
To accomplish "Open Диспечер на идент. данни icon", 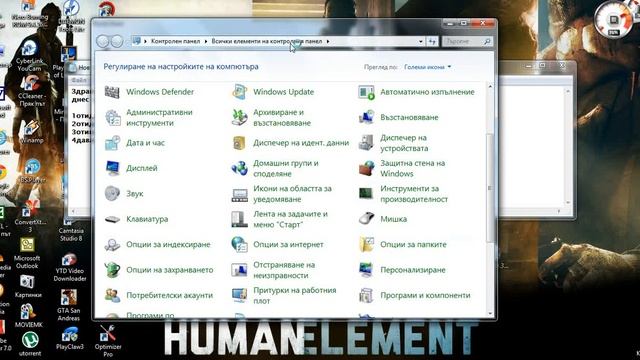I will point(240,143).
